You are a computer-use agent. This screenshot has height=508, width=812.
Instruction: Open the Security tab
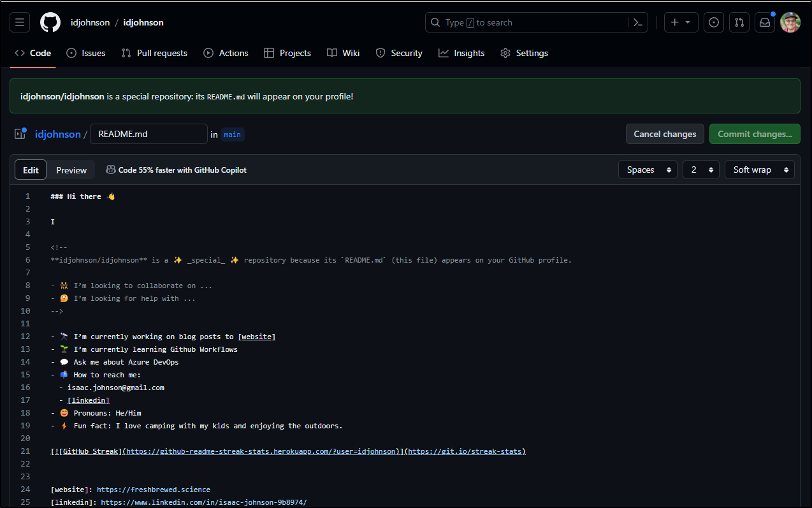point(399,53)
